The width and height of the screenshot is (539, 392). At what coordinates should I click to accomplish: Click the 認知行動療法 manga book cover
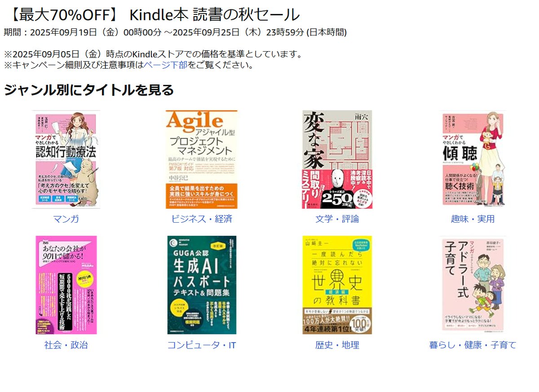[66, 159]
